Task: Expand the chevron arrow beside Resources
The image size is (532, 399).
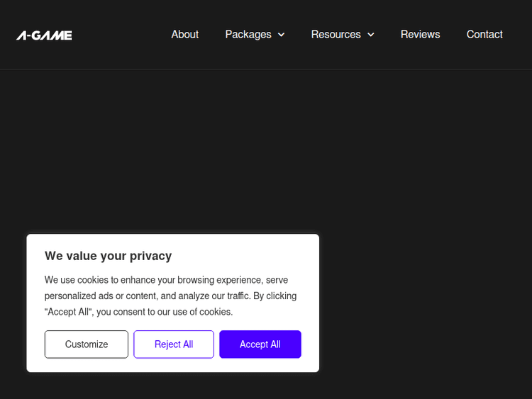Action: [x=370, y=35]
